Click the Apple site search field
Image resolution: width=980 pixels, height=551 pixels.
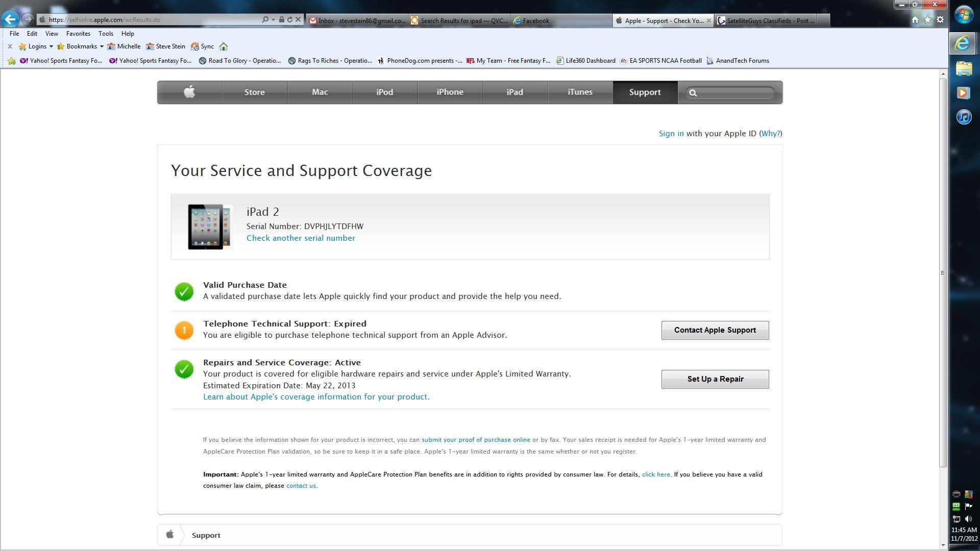click(730, 93)
